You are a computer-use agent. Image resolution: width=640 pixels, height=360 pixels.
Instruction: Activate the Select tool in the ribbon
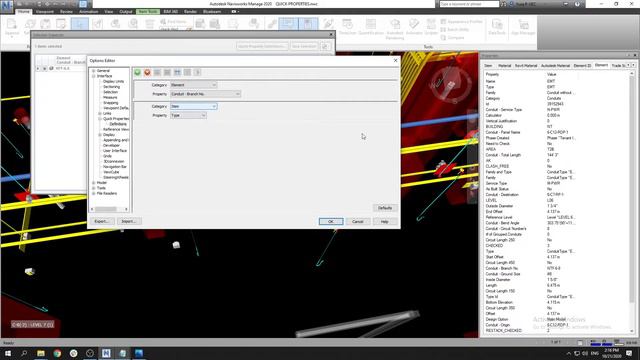80,24
